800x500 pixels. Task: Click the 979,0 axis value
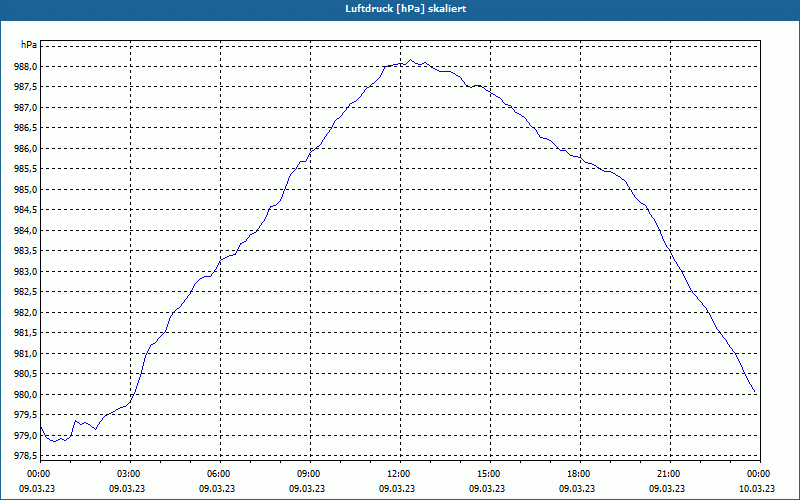(26, 435)
